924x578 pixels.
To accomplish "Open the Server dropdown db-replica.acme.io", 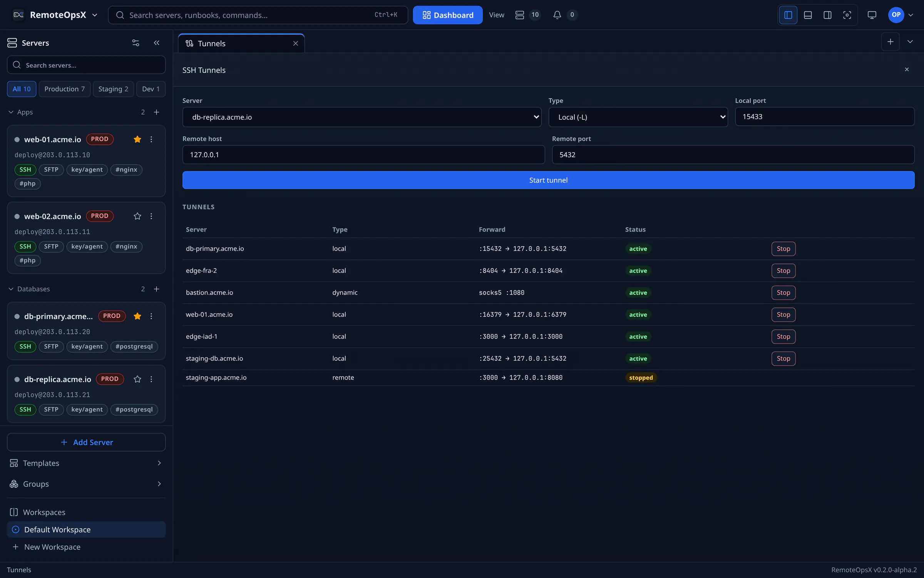I will coord(362,117).
